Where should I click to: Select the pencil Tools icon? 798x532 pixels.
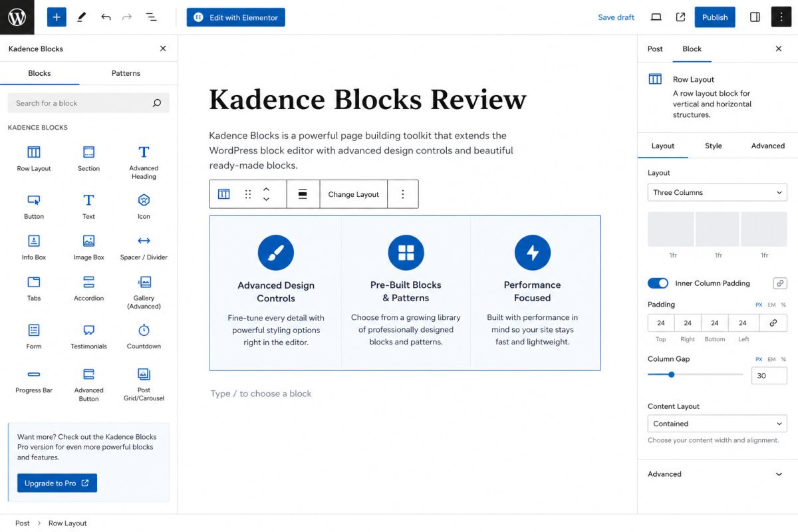(81, 17)
